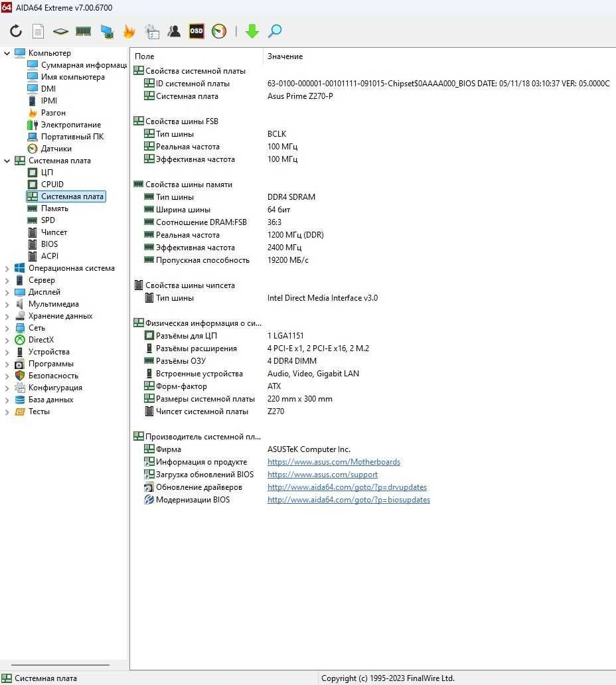The height and width of the screenshot is (685, 616).
Task: Click the user profile toolbar icon
Action: [x=174, y=31]
